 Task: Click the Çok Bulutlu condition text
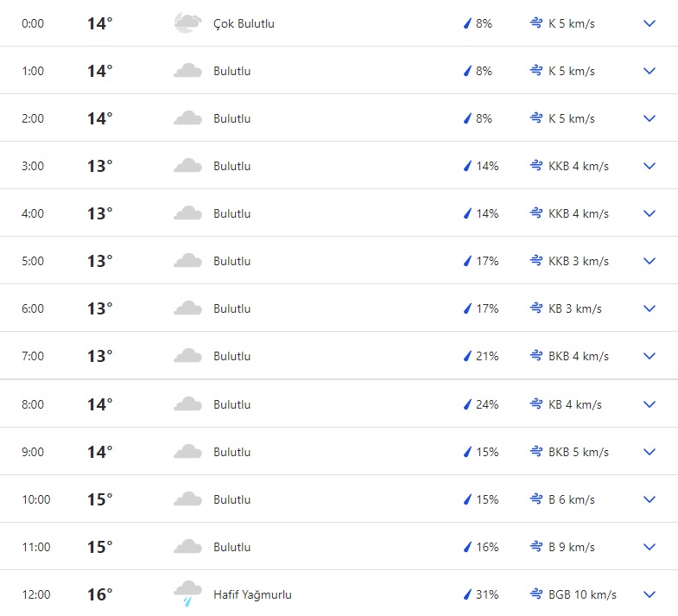[244, 23]
